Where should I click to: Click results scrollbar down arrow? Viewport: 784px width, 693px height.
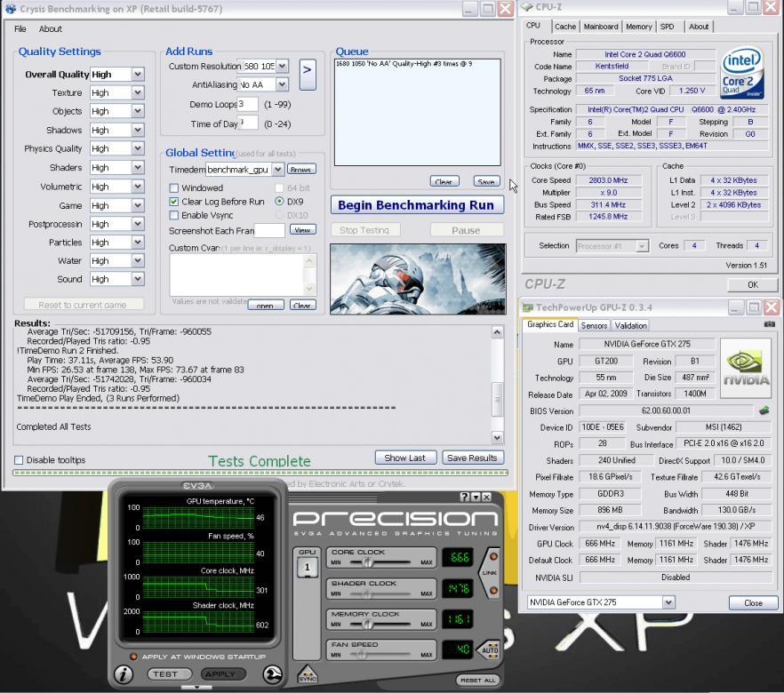point(497,438)
